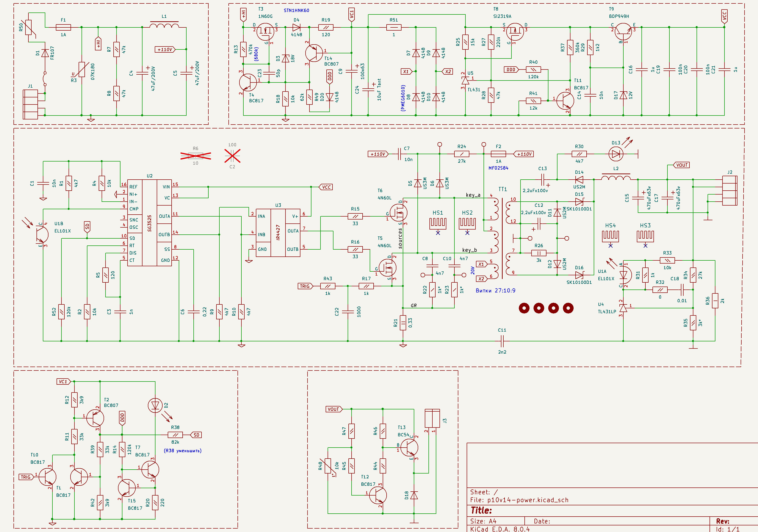The width and height of the screenshot is (758, 532).
Task: Select the X2 label next to D9
Action: (447, 71)
